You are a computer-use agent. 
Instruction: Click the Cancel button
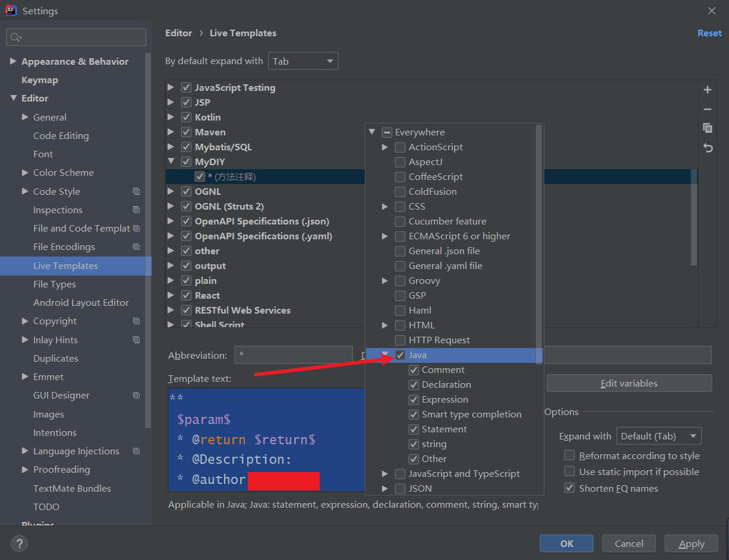629,543
